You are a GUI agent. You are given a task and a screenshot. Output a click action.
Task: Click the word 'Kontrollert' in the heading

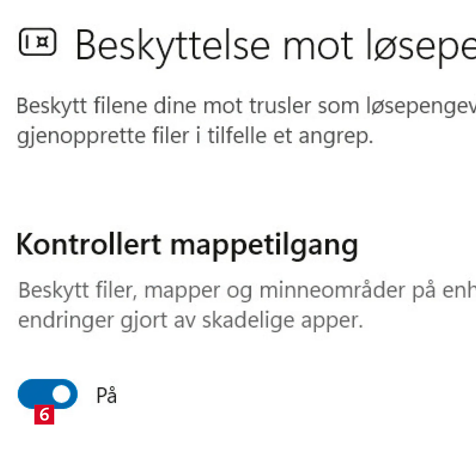[x=89, y=245]
